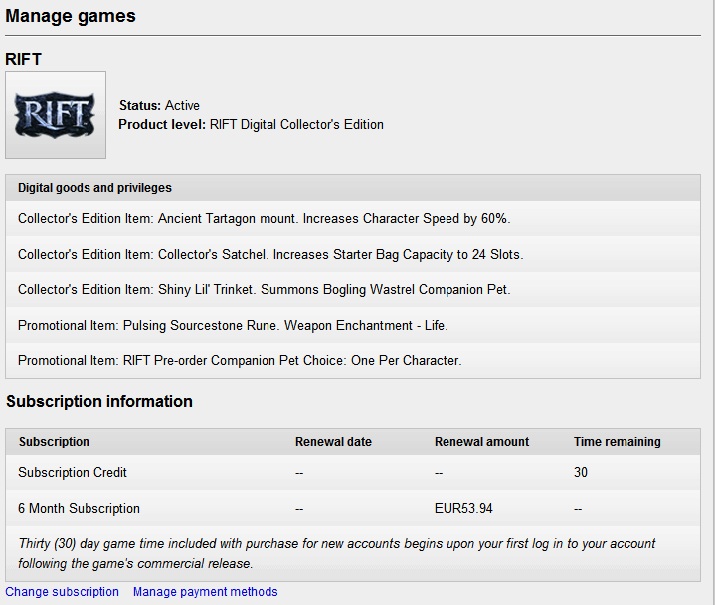Select the Collector's Satchel item row
The height and width of the screenshot is (605, 715).
pyautogui.click(x=270, y=254)
